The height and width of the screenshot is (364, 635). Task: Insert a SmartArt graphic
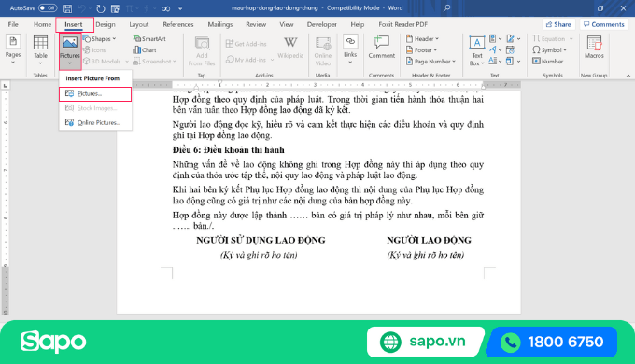tap(149, 39)
